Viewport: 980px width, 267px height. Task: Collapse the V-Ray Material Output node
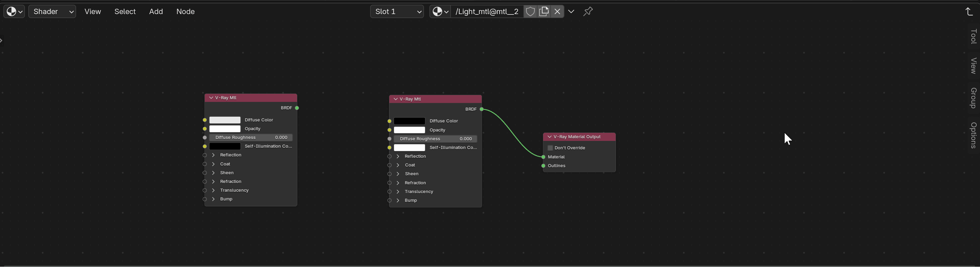[x=549, y=137]
